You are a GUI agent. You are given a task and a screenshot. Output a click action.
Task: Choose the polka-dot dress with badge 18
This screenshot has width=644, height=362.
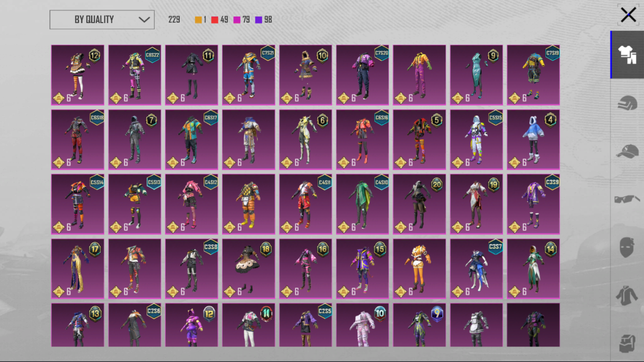tap(249, 269)
